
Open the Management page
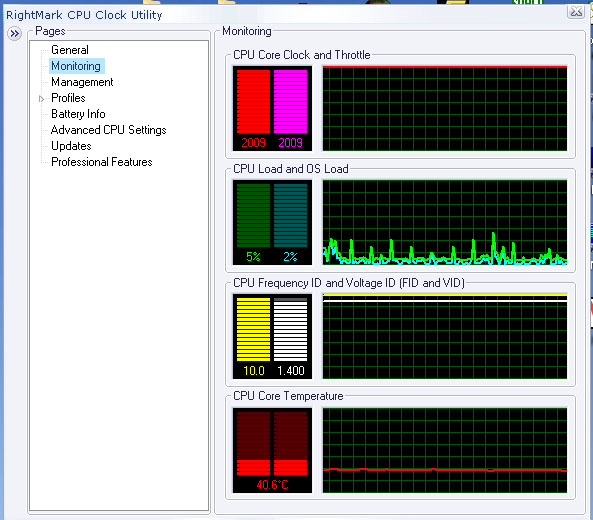pos(82,82)
